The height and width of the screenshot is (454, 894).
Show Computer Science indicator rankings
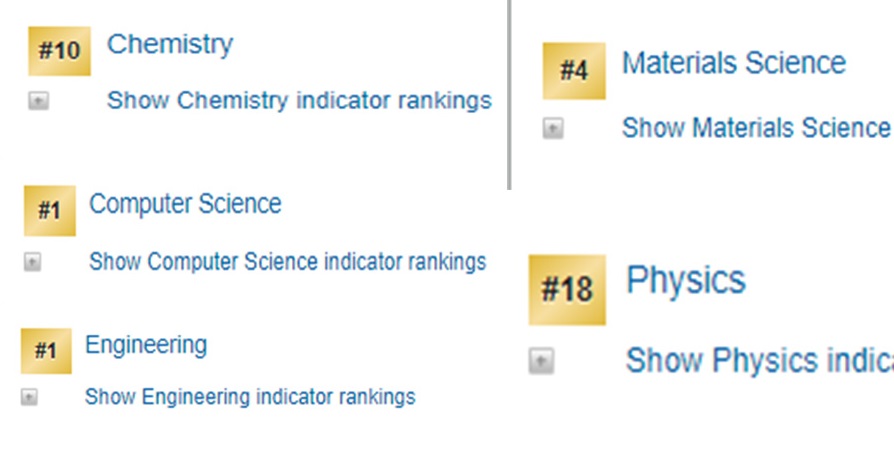coord(287,262)
